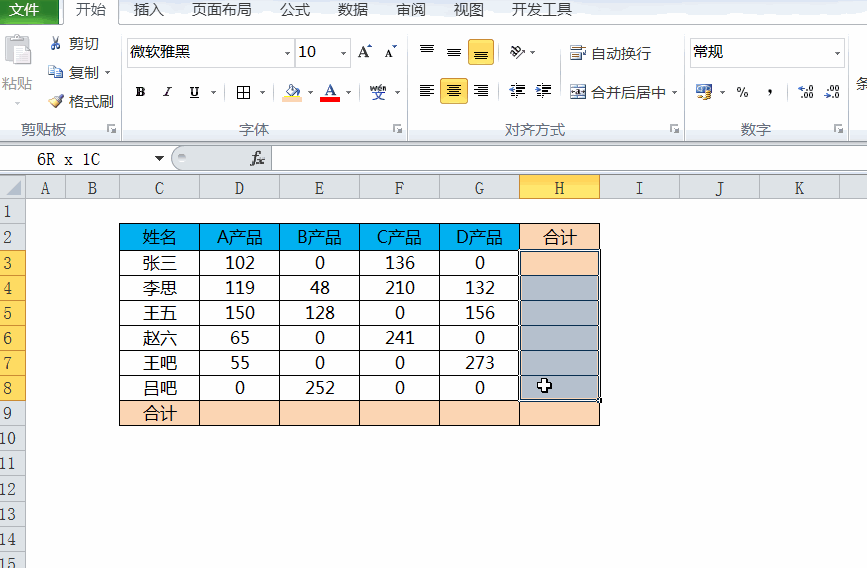Screen dimensions: 867x568
Task: Open font settings dialog launcher
Action: (x=398, y=129)
